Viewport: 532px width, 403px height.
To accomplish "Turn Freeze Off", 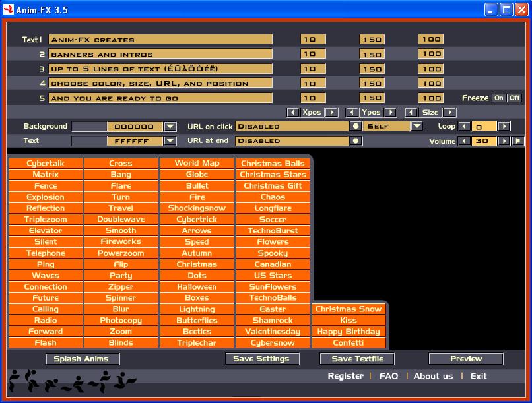I will [514, 98].
